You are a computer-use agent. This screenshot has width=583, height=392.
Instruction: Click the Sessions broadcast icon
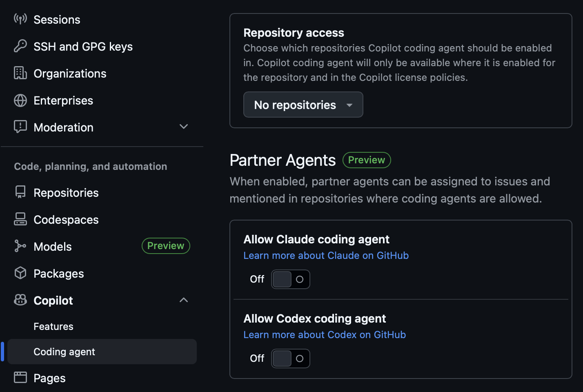click(x=20, y=19)
